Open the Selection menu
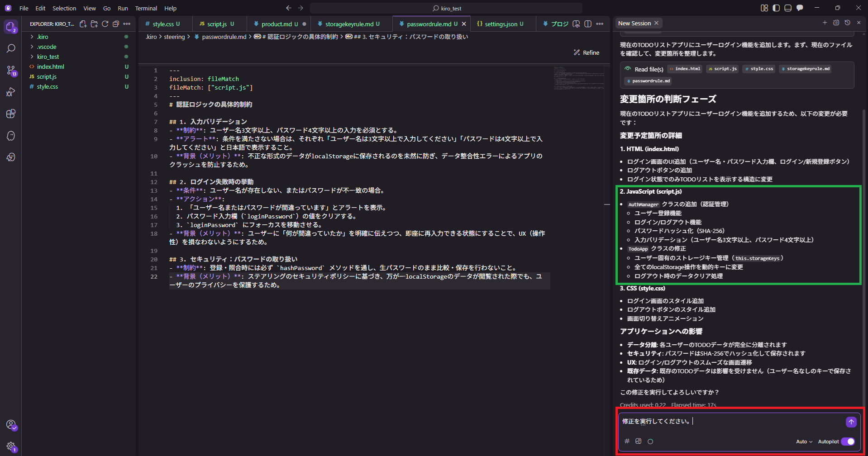This screenshot has height=456, width=868. pos(64,8)
